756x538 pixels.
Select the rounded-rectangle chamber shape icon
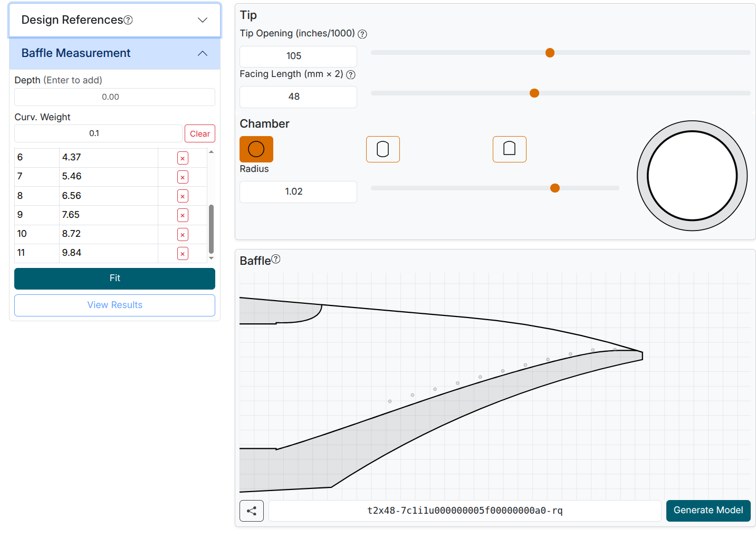[383, 149]
